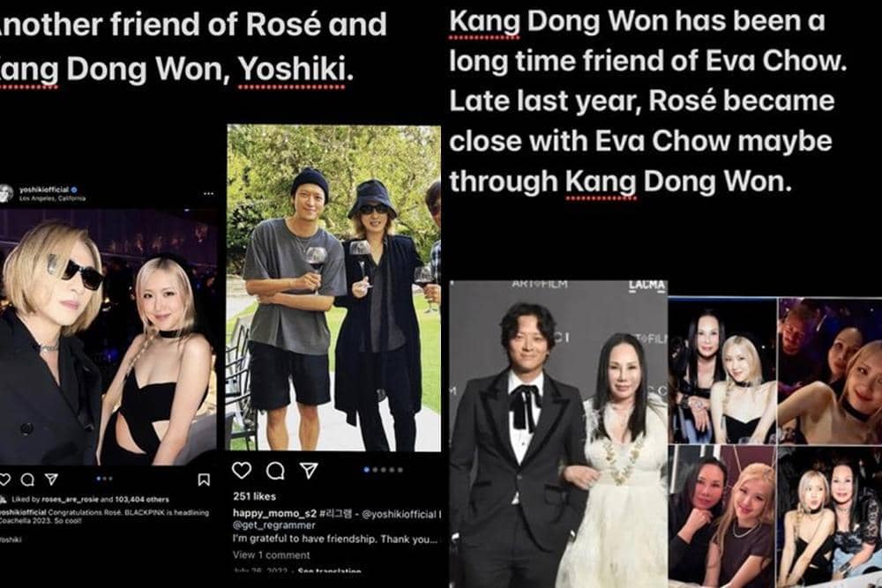Viewport: 882px width, 588px height.
Task: Open the @get_regrammer mention
Action: coord(274,525)
